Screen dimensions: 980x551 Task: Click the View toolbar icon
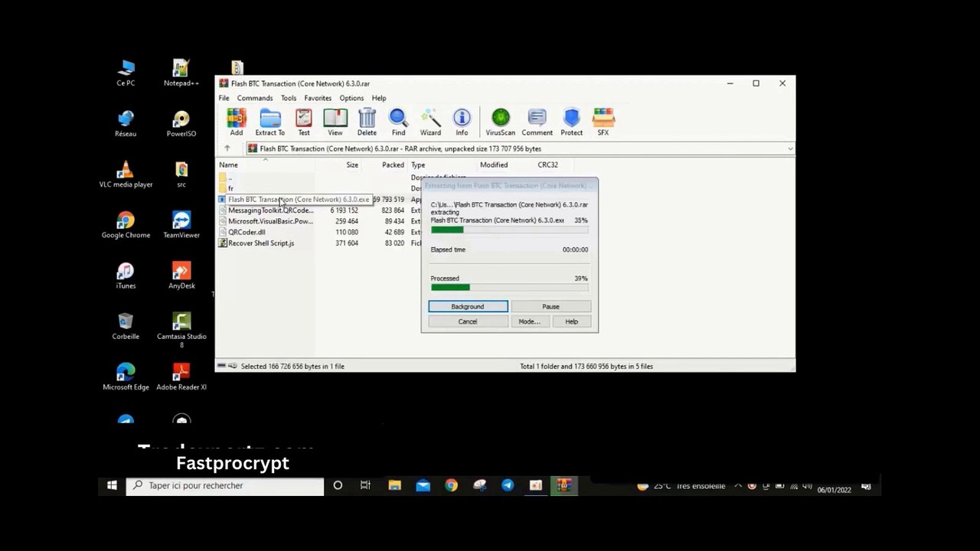pyautogui.click(x=335, y=122)
